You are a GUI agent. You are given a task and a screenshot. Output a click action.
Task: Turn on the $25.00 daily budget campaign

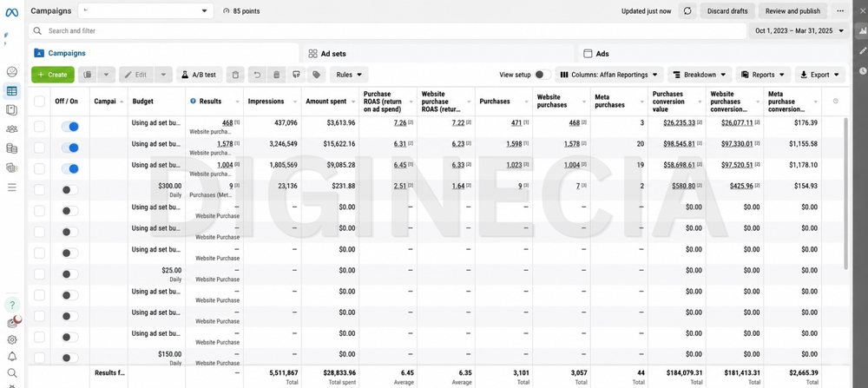(69, 274)
